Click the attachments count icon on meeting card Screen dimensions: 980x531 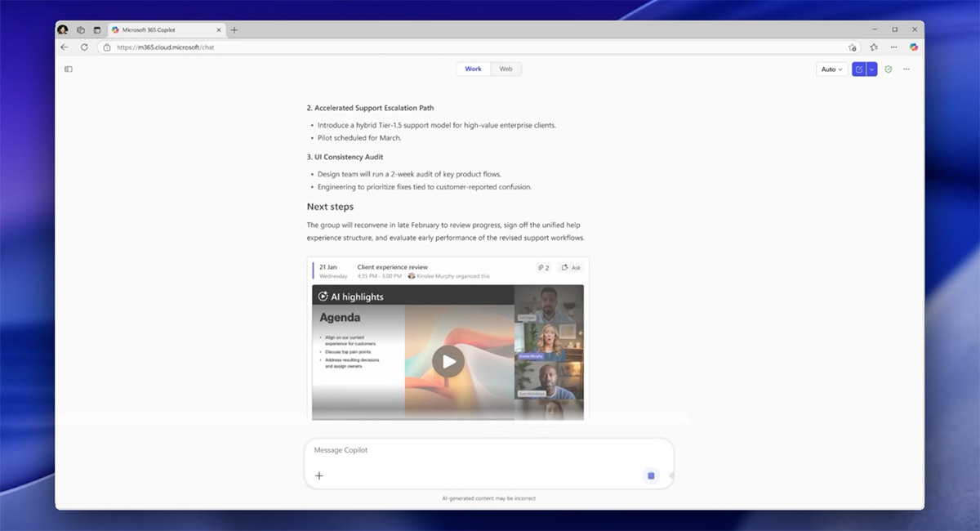point(543,268)
